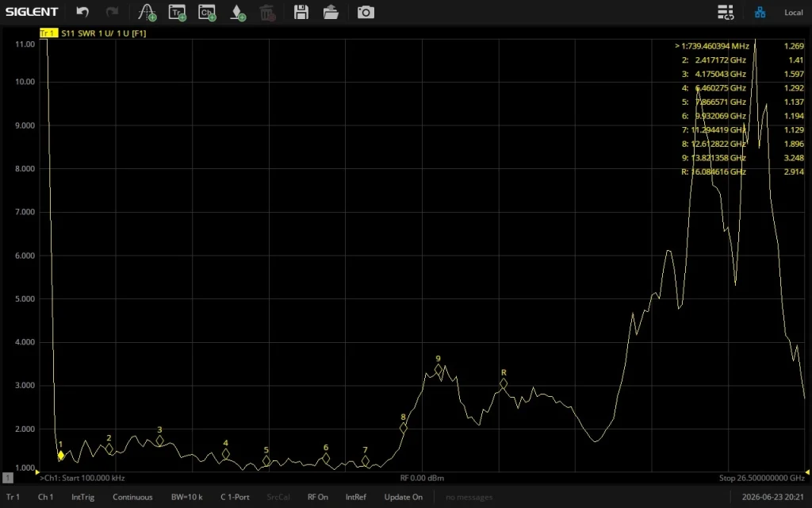Click marker 7 readout row with value 1.129
The image size is (812, 508).
pos(742,130)
